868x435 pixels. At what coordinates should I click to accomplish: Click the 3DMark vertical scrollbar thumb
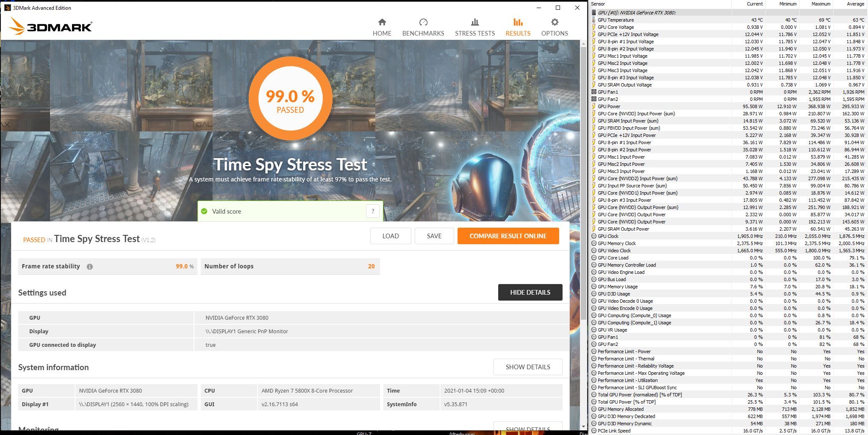[x=583, y=182]
